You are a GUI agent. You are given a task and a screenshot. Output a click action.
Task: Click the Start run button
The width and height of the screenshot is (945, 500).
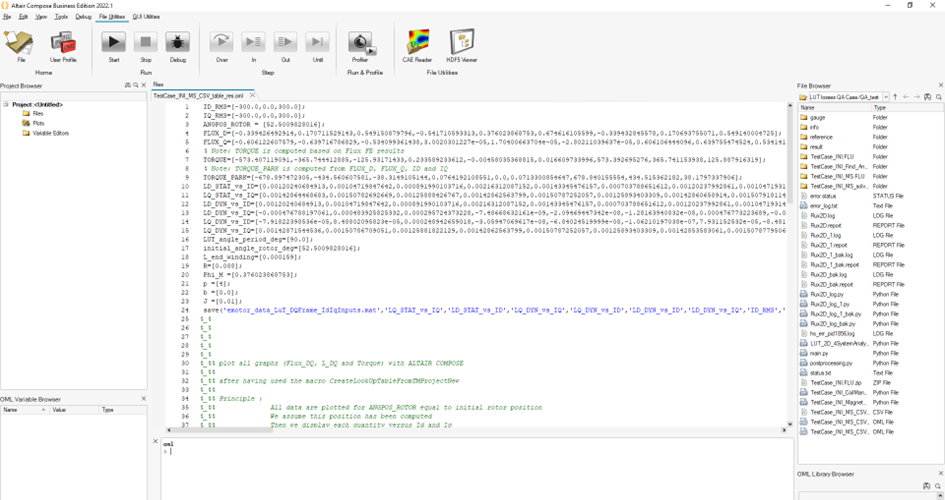[113, 43]
